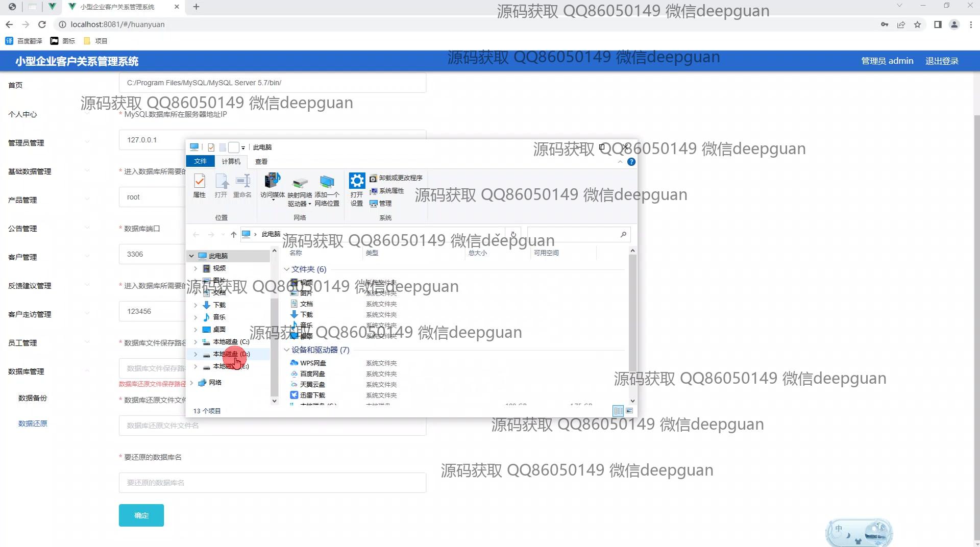
Task: Click the quick access properties checkmark icon
Action: point(211,147)
